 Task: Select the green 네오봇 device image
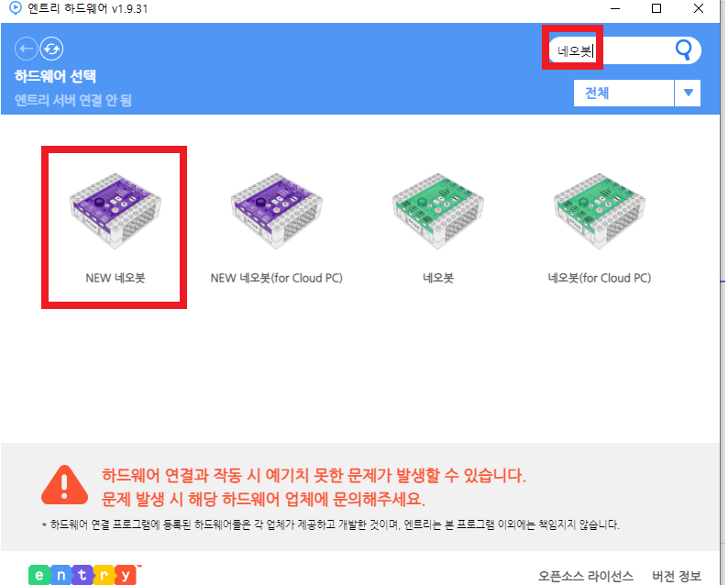pyautogui.click(x=438, y=211)
